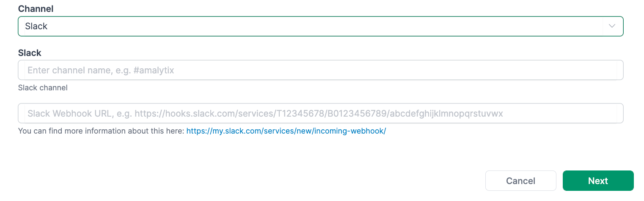
Task: Click the selected "Slack" value in Channel
Action: [36, 26]
